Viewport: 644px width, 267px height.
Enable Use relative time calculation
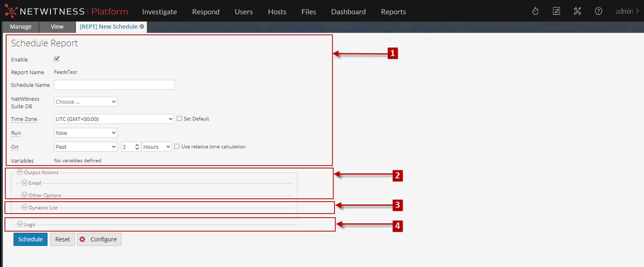pos(177,146)
